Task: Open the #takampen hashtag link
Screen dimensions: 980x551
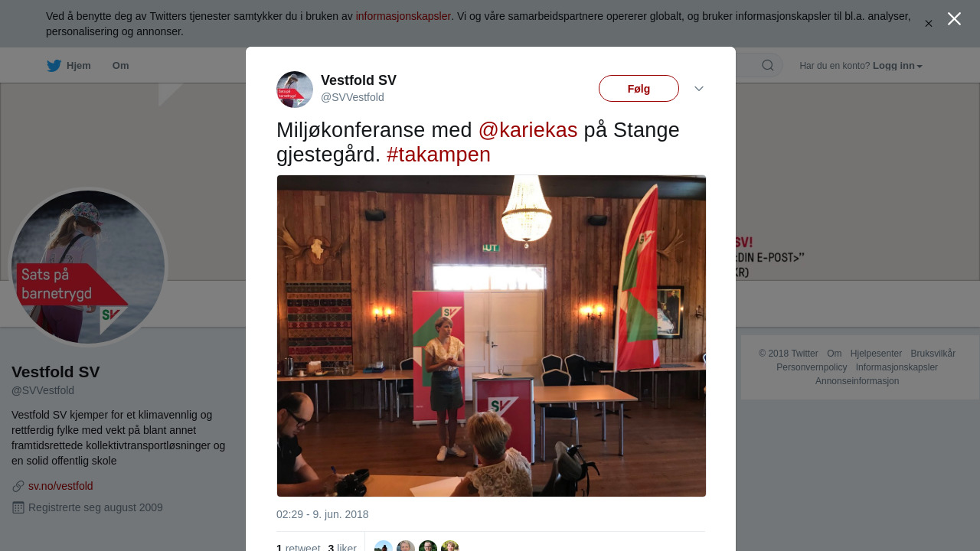Action: 439,155
